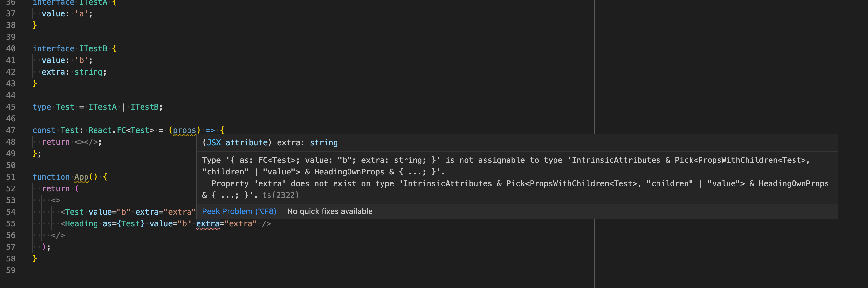This screenshot has height=288, width=868.
Task: Click the 'const' keyword on line 47
Action: point(44,130)
